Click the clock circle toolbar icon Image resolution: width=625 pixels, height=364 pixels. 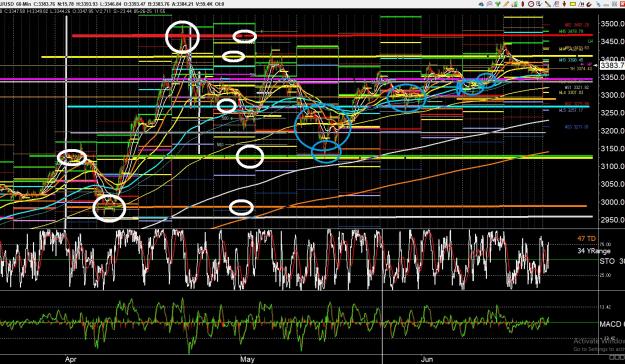pos(531,4)
